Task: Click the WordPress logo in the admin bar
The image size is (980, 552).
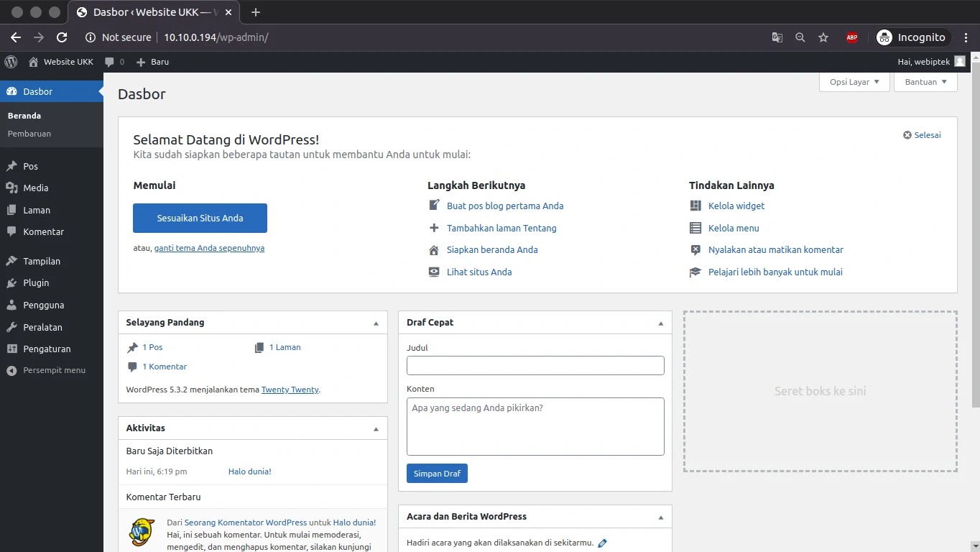Action: point(11,62)
